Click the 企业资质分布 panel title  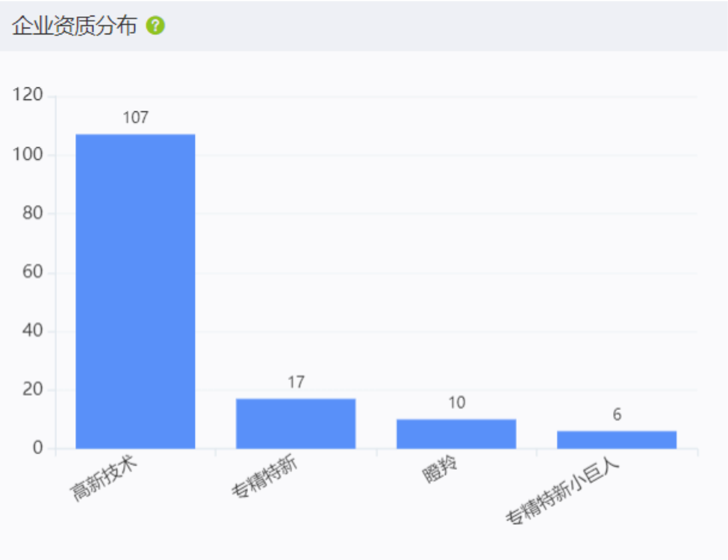[x=74, y=25]
